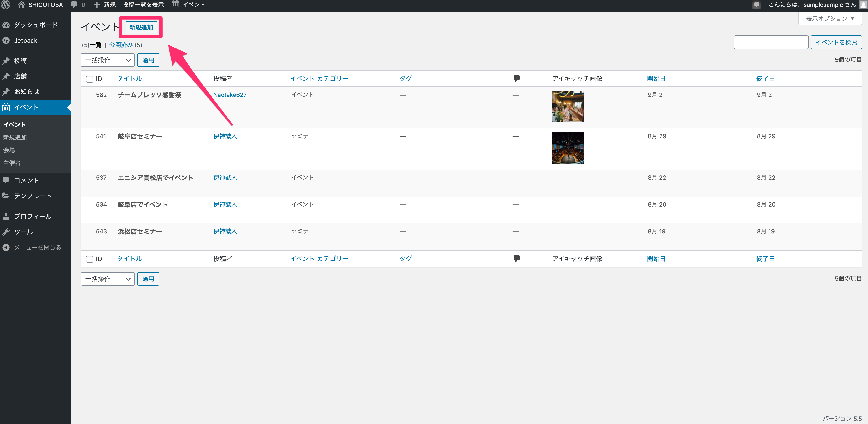Click the collapse arrow icon メニューを閉じる

pyautogui.click(x=6, y=247)
